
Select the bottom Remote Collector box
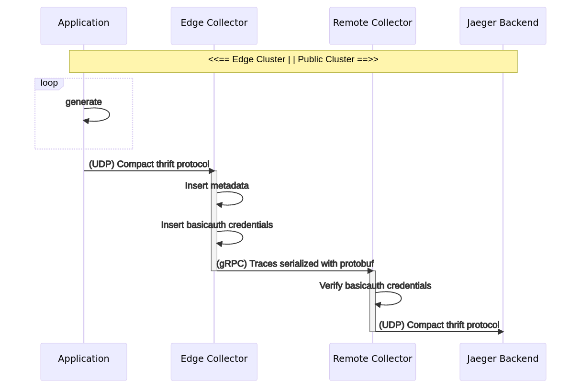click(372, 362)
